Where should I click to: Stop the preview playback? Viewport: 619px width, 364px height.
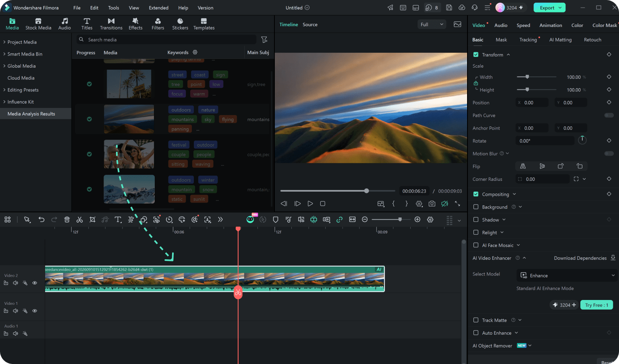tap(323, 204)
